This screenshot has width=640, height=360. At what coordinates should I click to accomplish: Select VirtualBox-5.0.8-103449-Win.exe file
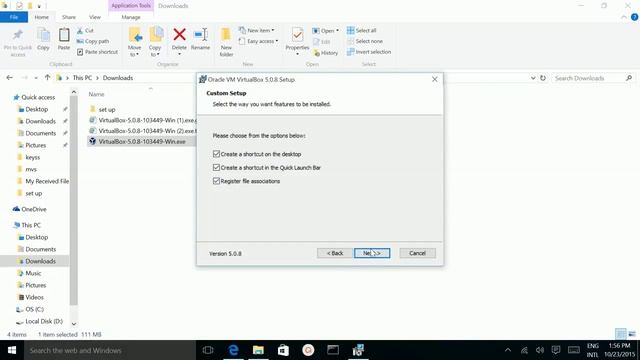[142, 141]
